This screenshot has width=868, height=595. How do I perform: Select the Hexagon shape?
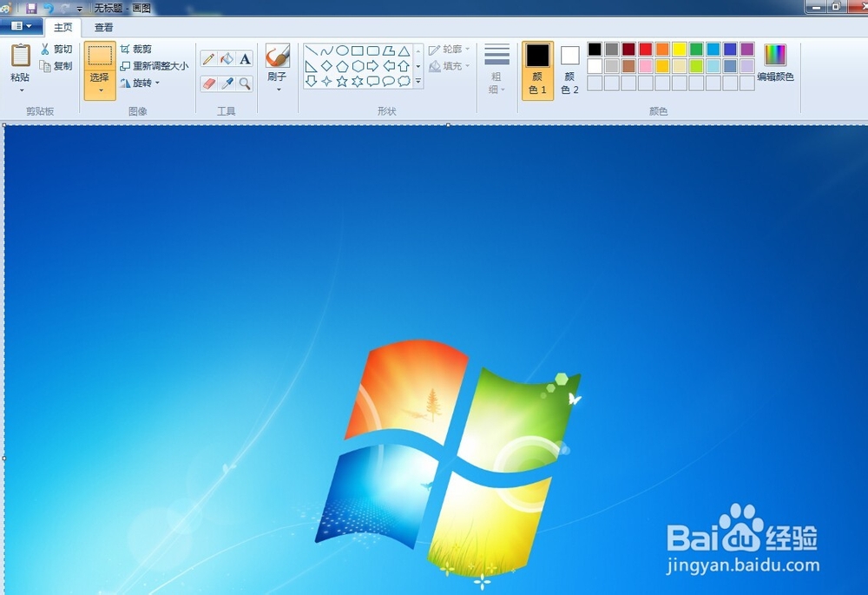(x=358, y=67)
